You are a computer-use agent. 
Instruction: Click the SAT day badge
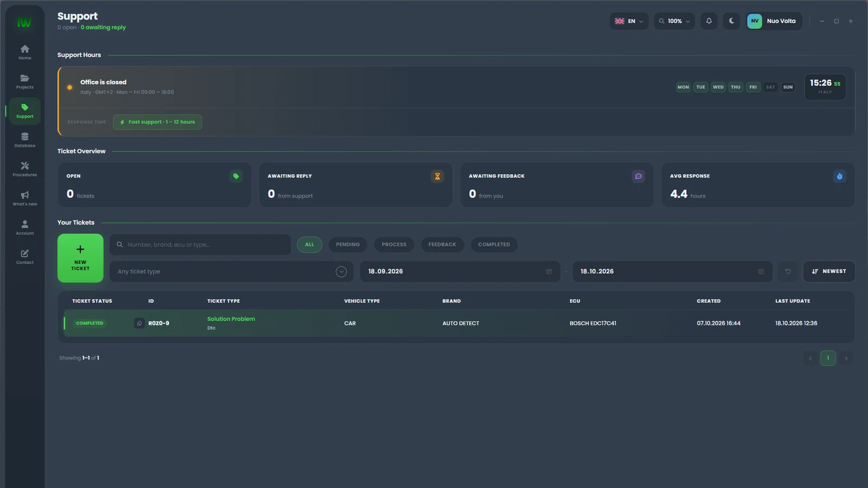(770, 87)
